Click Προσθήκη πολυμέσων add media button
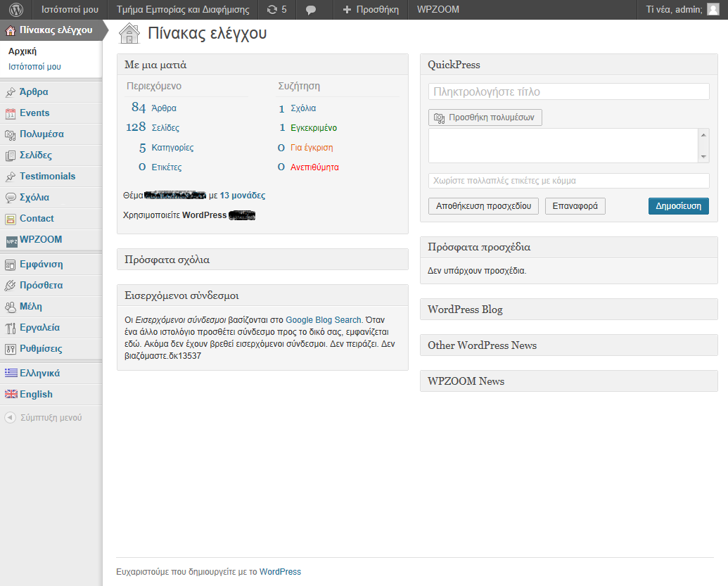The image size is (728, 586). pos(485,117)
